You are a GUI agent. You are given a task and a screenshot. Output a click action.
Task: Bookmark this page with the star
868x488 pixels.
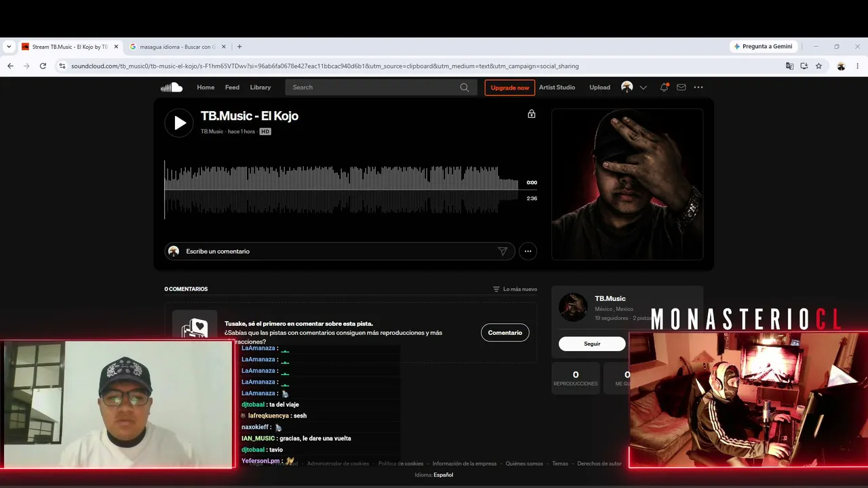pyautogui.click(x=818, y=66)
